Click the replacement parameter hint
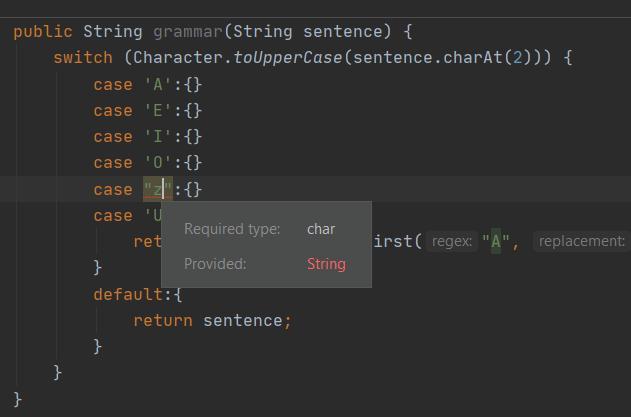The width and height of the screenshot is (631, 417). [x=582, y=241]
